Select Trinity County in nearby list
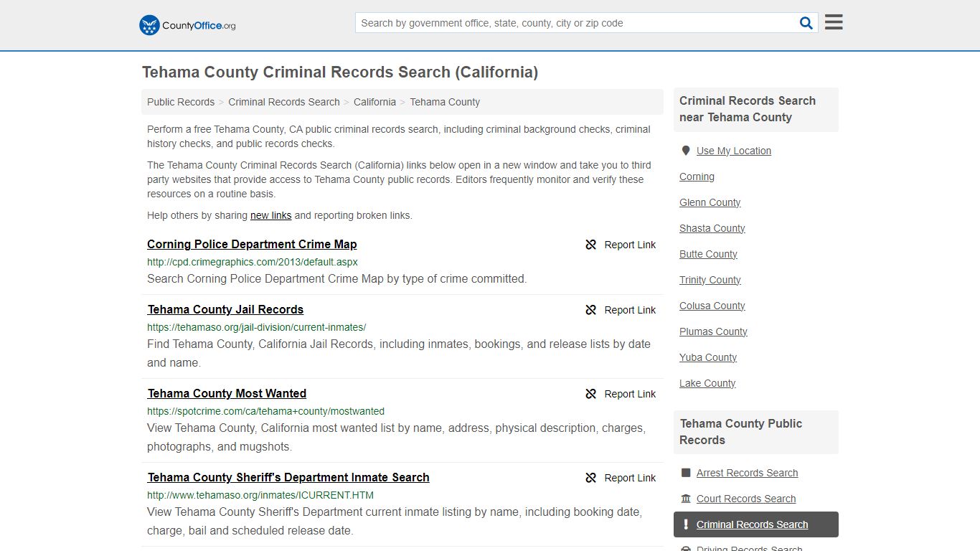This screenshot has width=980, height=551. coord(710,280)
